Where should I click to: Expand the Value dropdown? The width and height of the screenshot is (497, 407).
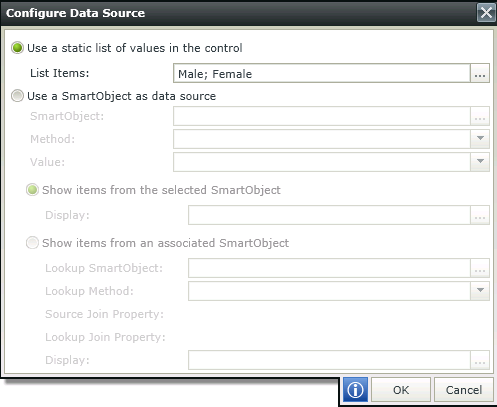[x=480, y=162]
